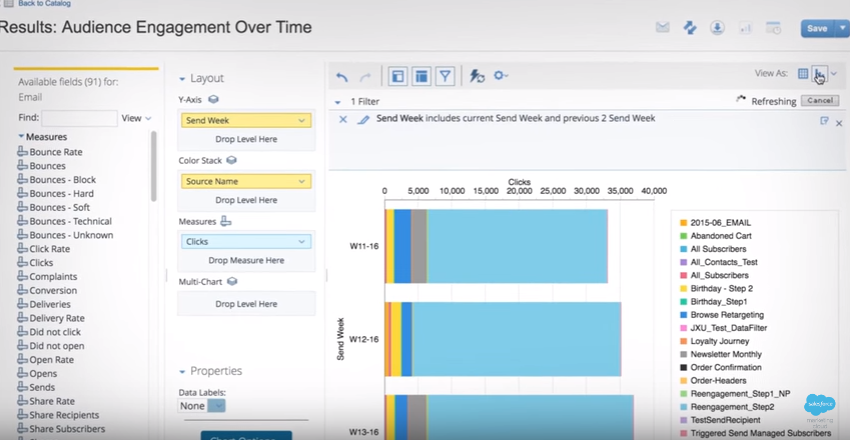The width and height of the screenshot is (850, 440).
Task: Close the filter panel X at right
Action: (839, 123)
